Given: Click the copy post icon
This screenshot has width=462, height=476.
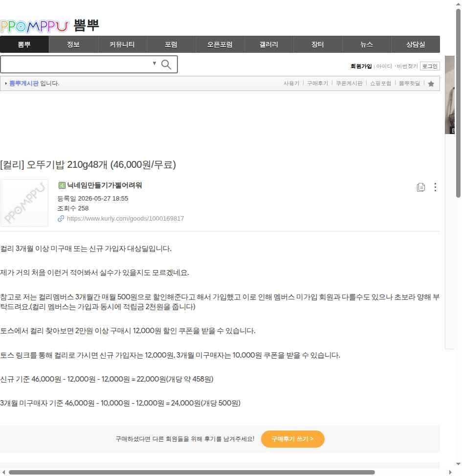Looking at the screenshot, I should tap(421, 187).
